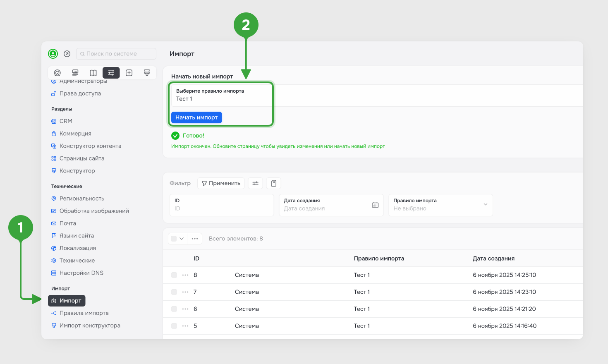The image size is (608, 364).
Task: Click the save filter bookmark icon
Action: coord(273,183)
